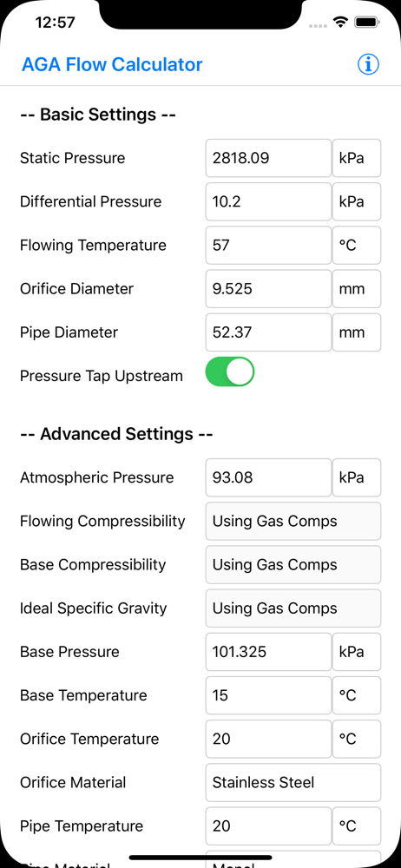
Task: Tap the Flowing Compressibility Using Gas Comps field
Action: [x=293, y=521]
